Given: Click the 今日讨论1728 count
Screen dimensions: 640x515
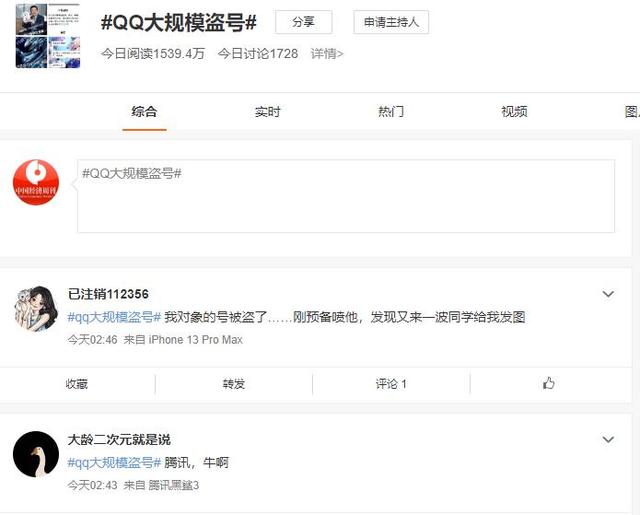Looking at the screenshot, I should (x=258, y=53).
